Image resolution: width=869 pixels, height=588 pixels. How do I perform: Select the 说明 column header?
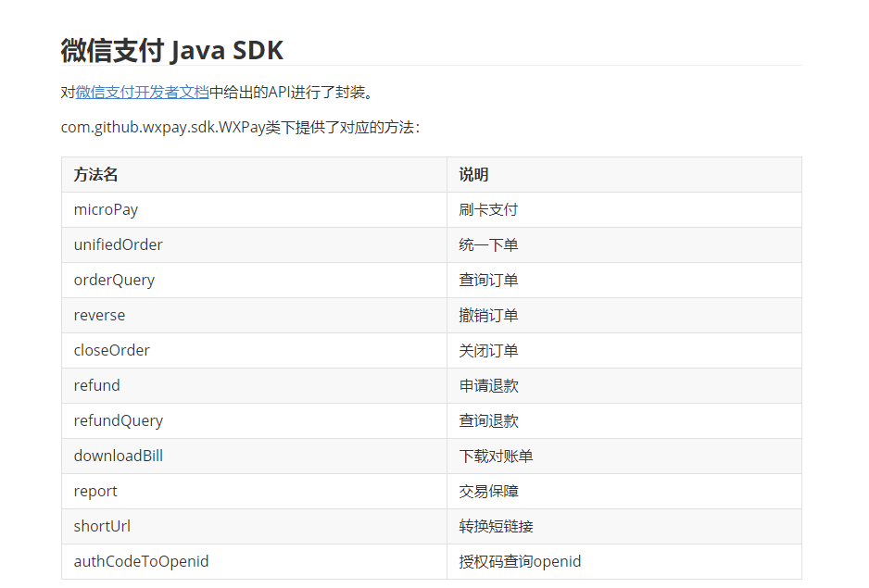click(x=624, y=175)
